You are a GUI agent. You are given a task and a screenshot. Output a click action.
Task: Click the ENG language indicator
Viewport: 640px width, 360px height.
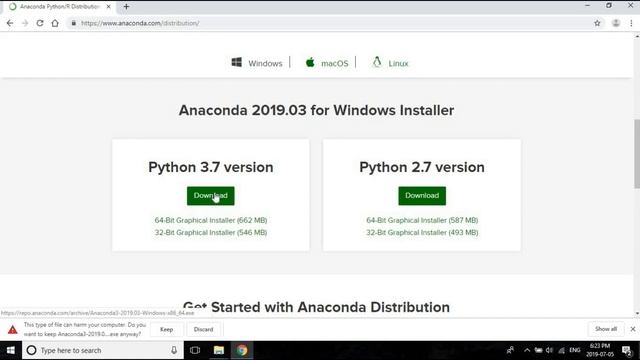pos(575,350)
